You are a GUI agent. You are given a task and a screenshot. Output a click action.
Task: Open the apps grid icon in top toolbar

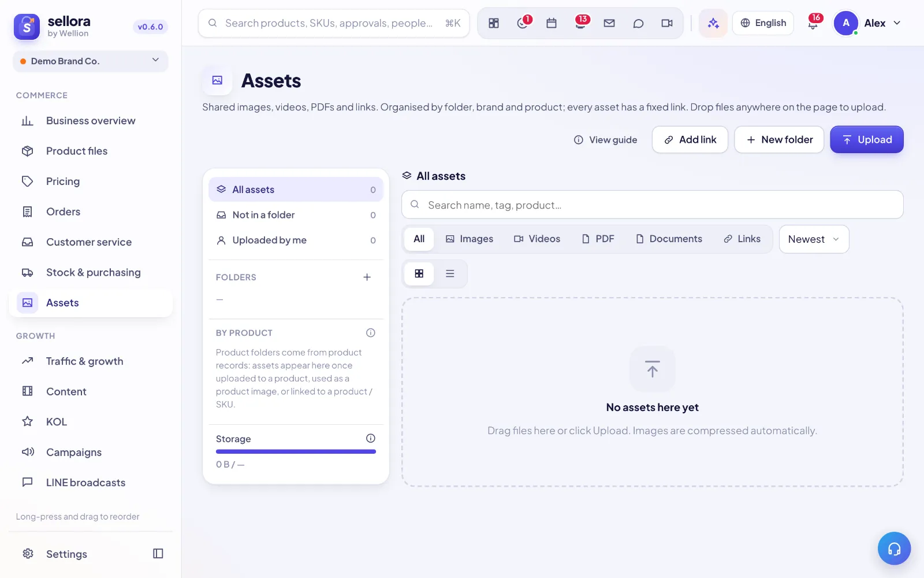tap(494, 23)
